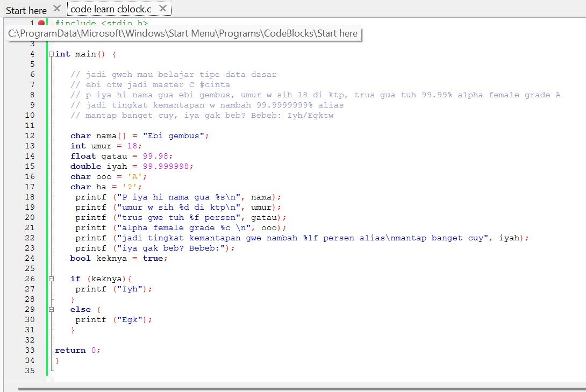The image size is (586, 392).
Task: Click on "char ooo = 'A';"
Action: (109, 176)
